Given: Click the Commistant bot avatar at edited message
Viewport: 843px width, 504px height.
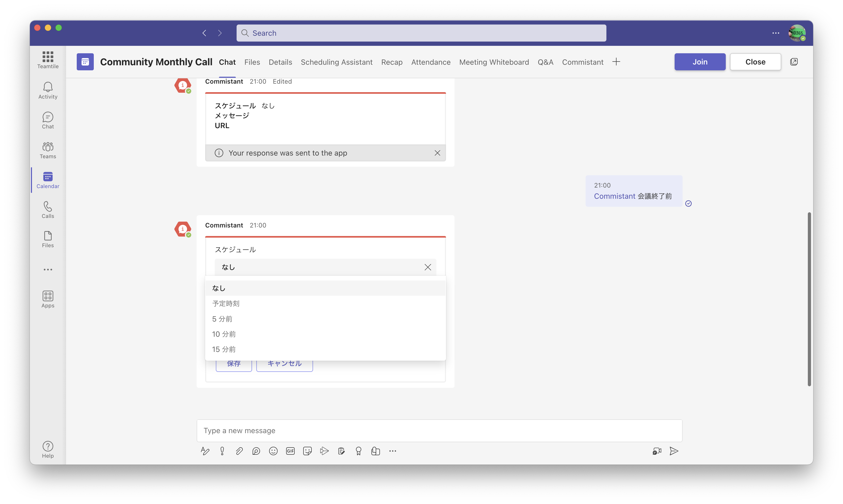Looking at the screenshot, I should 183,85.
